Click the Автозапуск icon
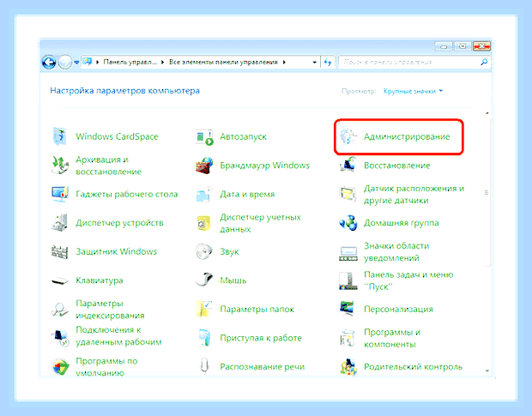The width and height of the screenshot is (532, 416). pos(204,137)
